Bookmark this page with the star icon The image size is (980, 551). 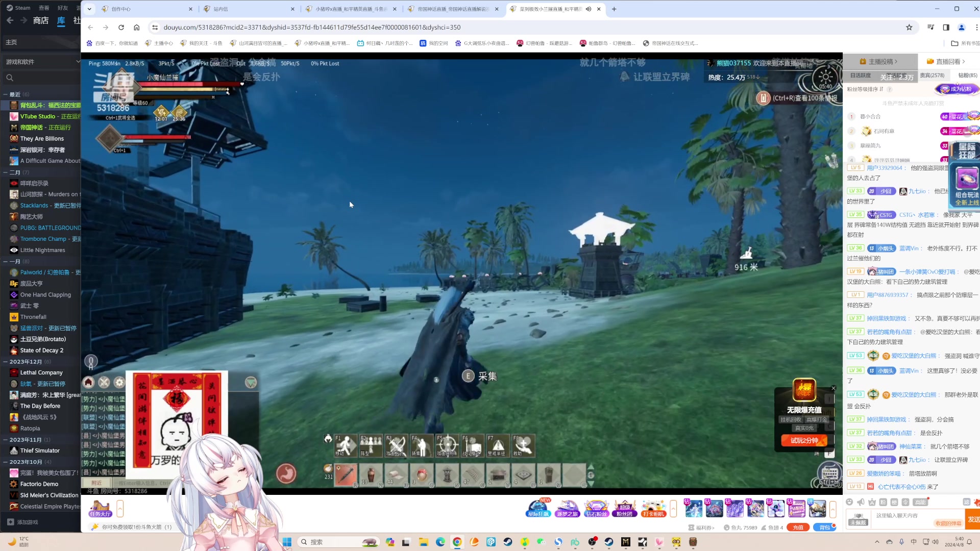[909, 28]
